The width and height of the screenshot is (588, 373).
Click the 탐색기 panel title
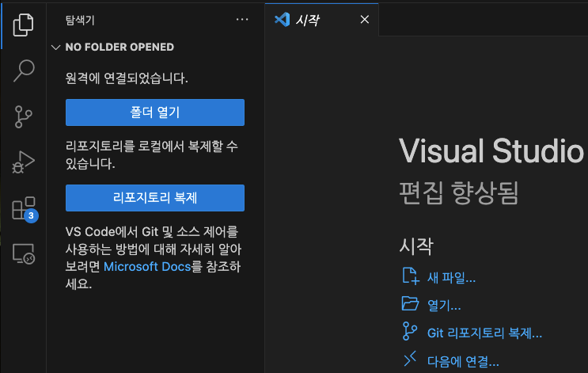pyautogui.click(x=80, y=20)
